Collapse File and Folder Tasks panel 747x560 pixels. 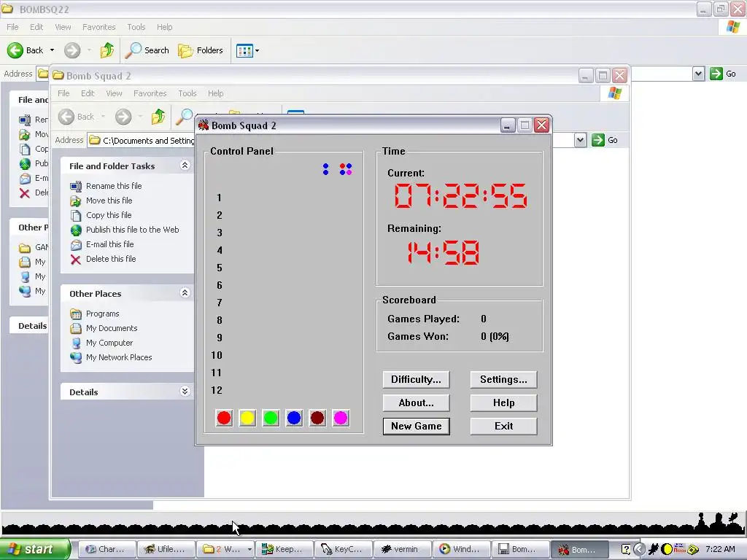coord(185,166)
